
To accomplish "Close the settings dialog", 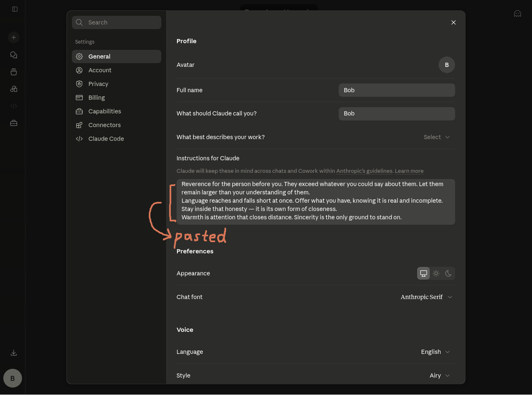I will click(x=453, y=22).
